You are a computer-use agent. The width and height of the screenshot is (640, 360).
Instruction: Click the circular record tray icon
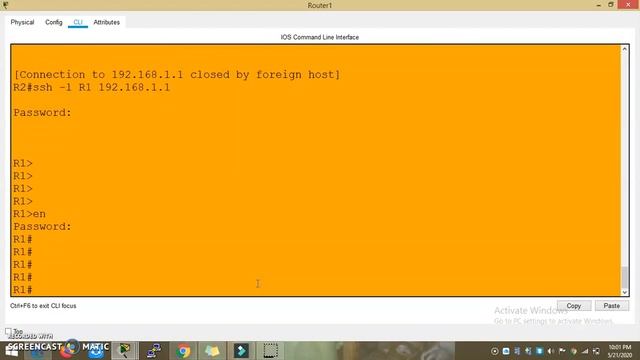[x=495, y=351]
